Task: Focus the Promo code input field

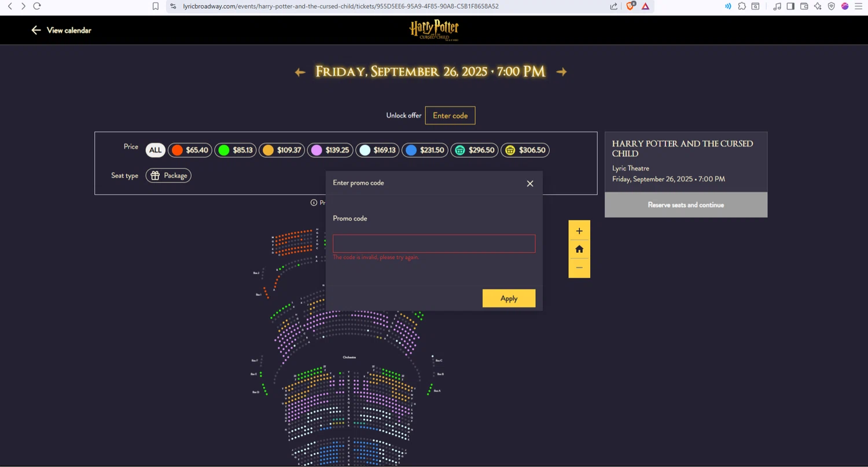Action: (434, 244)
